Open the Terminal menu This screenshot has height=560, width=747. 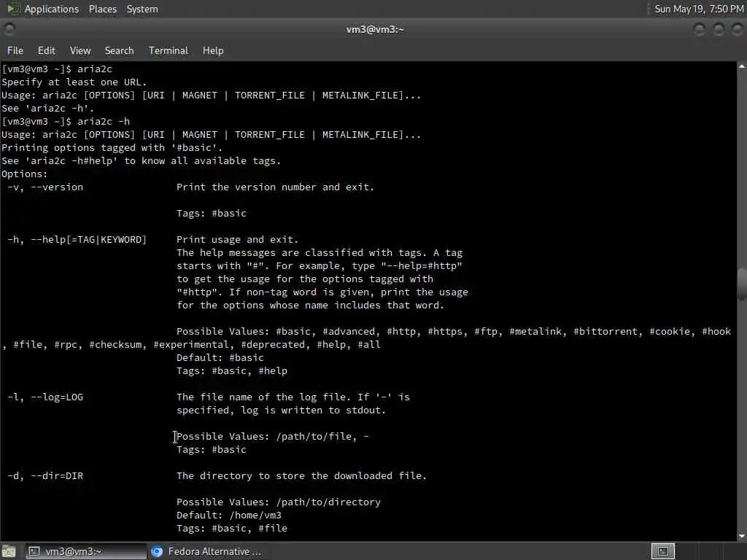click(169, 50)
